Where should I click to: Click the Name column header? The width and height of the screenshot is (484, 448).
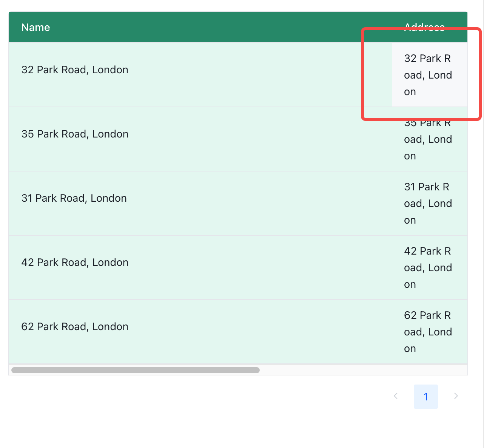tap(200, 27)
